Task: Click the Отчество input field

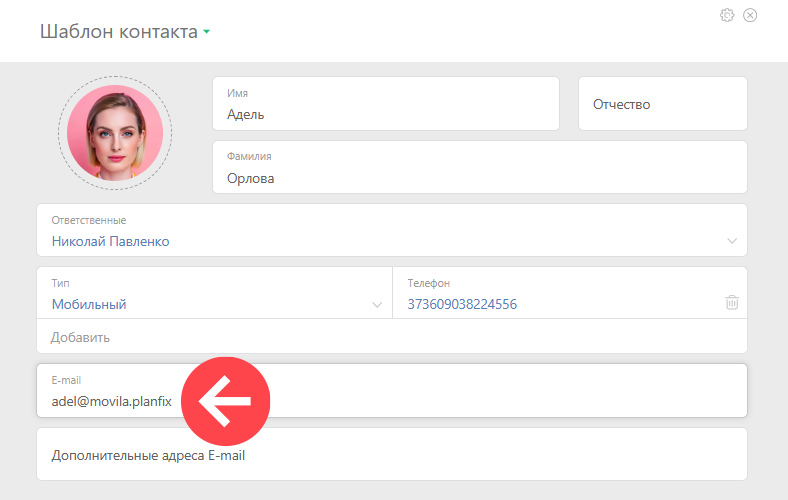Action: pyautogui.click(x=662, y=104)
